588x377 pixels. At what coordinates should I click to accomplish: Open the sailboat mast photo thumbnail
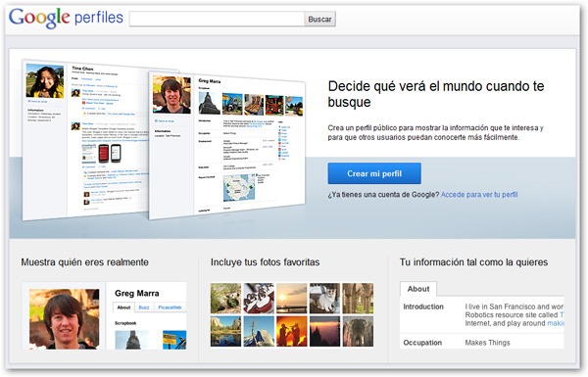pos(259,331)
